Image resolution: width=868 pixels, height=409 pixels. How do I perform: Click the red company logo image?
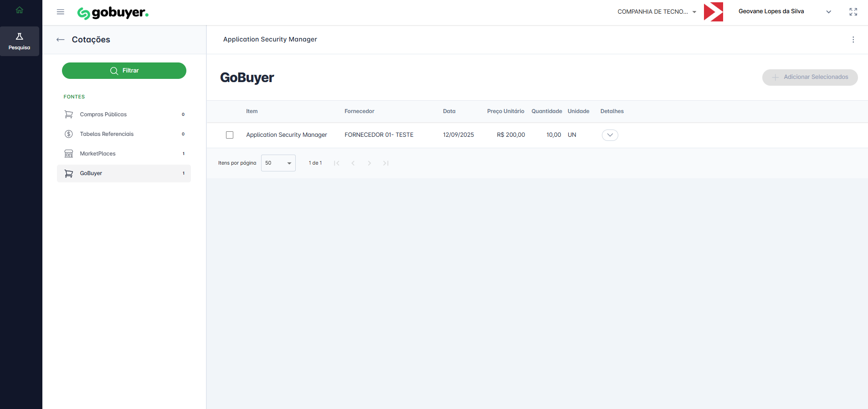coord(713,12)
